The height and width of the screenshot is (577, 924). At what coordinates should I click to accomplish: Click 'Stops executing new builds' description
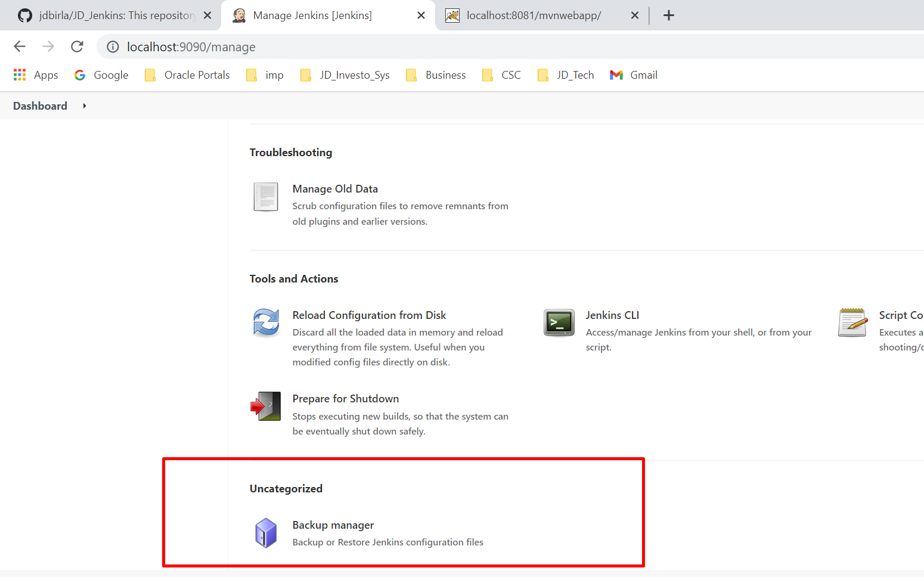click(x=400, y=424)
